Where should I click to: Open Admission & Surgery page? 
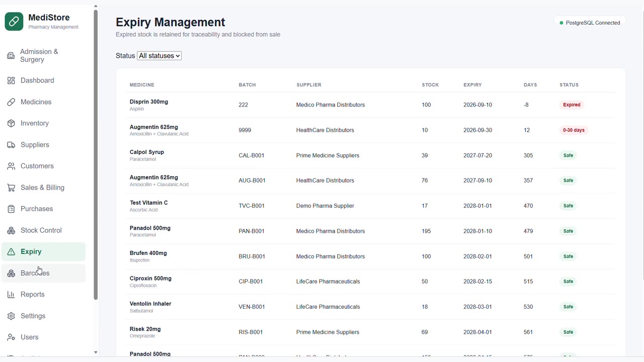pyautogui.click(x=43, y=55)
